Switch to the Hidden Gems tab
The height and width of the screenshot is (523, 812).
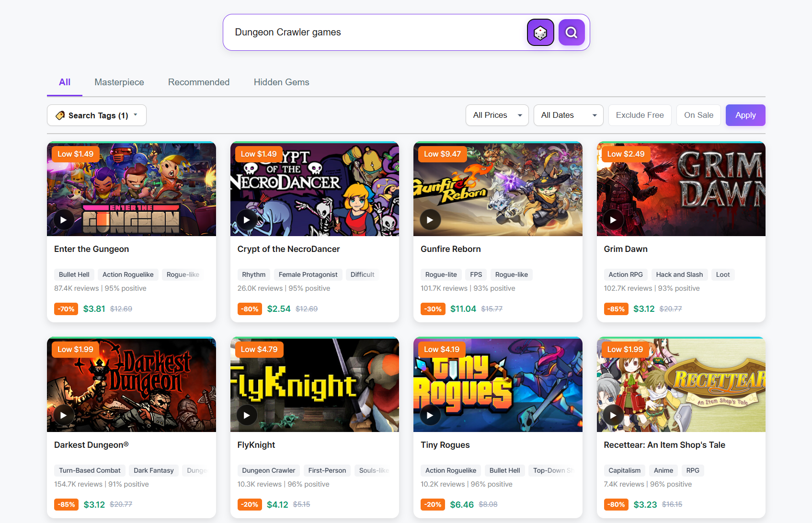[x=281, y=82]
